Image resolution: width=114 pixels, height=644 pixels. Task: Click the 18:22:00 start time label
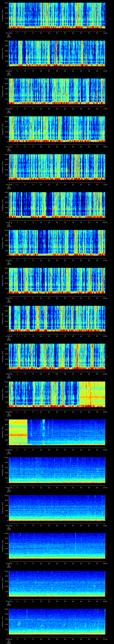pos(9,336)
